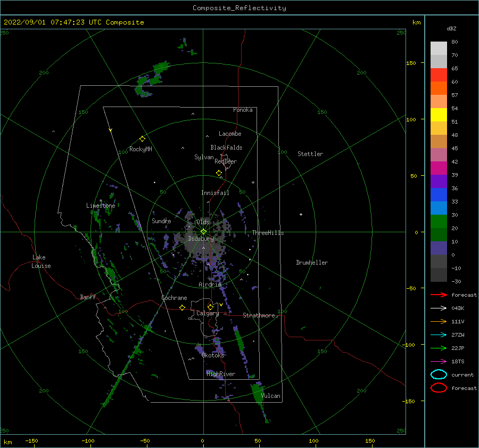Click the blue 33–36 dBZ color swatch
479x448 pixels.
tap(439, 194)
